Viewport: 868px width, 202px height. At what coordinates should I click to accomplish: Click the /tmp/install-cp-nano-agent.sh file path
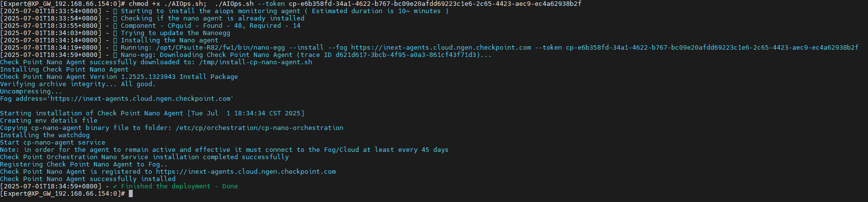[x=255, y=62]
